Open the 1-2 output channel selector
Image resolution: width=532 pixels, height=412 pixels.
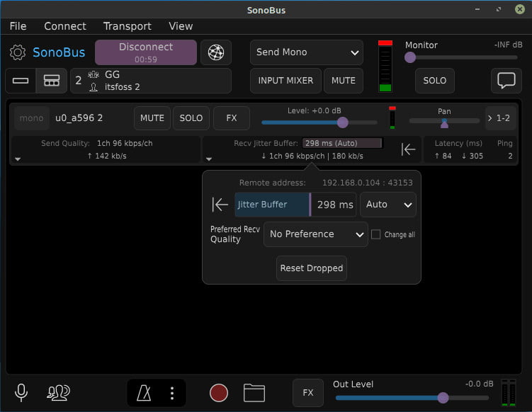coord(501,118)
